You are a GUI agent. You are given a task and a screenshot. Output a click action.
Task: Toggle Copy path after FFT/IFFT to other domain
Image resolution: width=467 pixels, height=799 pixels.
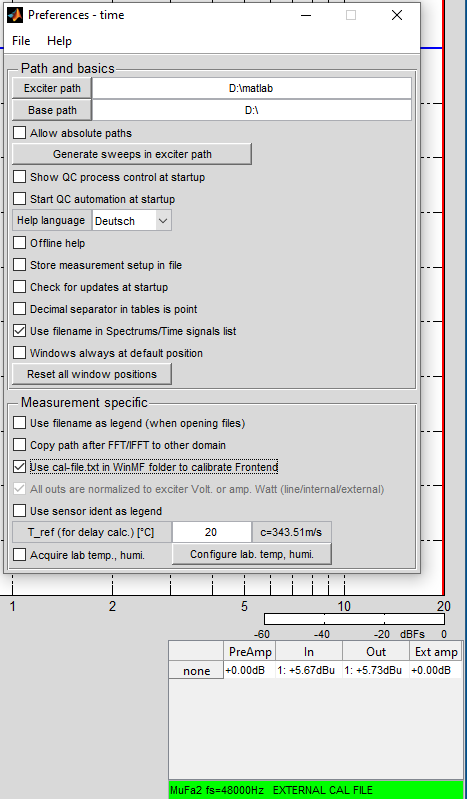[19, 444]
